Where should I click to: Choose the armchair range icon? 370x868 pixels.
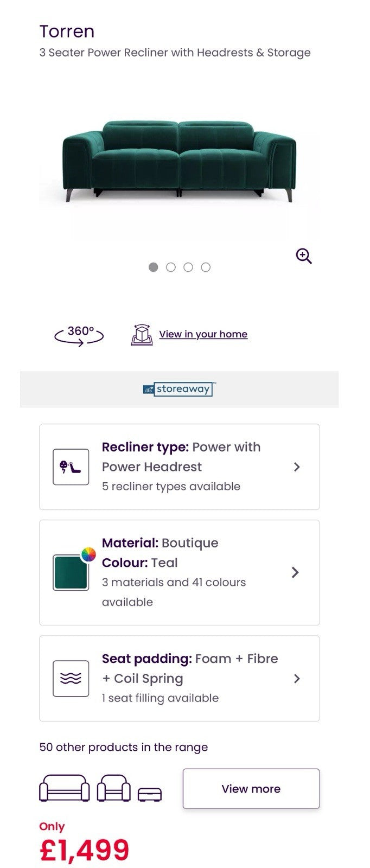pyautogui.click(x=114, y=788)
